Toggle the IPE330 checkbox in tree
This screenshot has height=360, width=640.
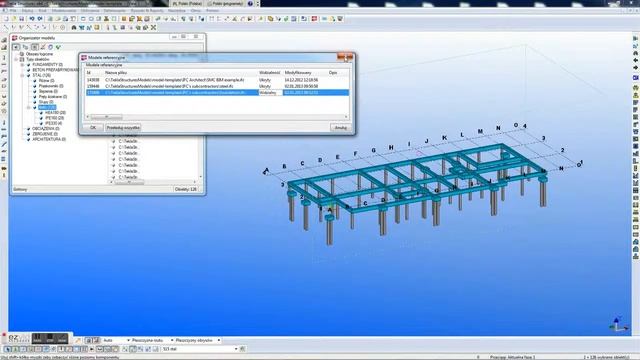coord(41,123)
